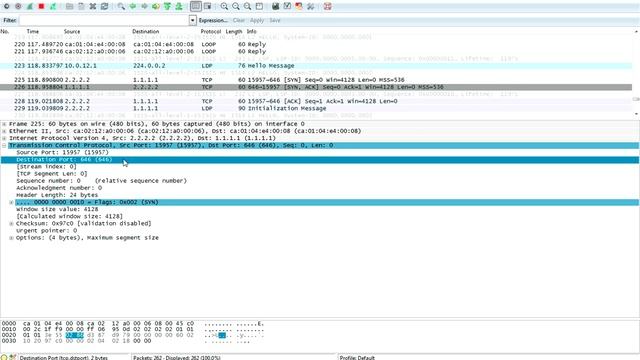640x360 pixels.
Task: Sort by the Source column header
Action: click(72, 31)
